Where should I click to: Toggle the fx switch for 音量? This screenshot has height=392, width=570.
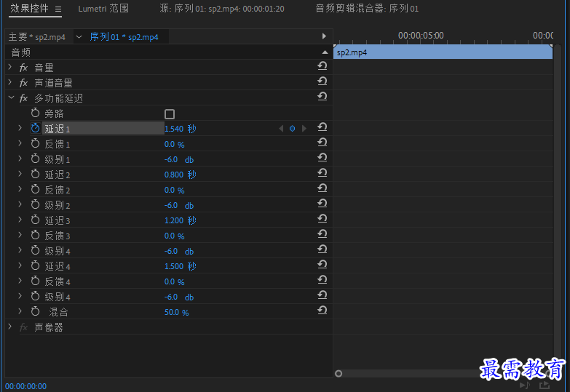(x=23, y=68)
